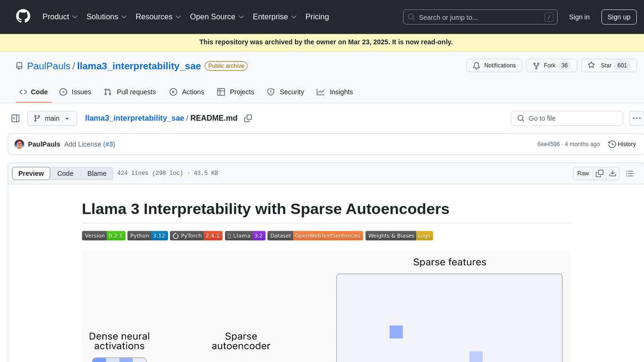Image resolution: width=644 pixels, height=362 pixels.
Task: Click the Sign in link
Action: click(x=579, y=17)
